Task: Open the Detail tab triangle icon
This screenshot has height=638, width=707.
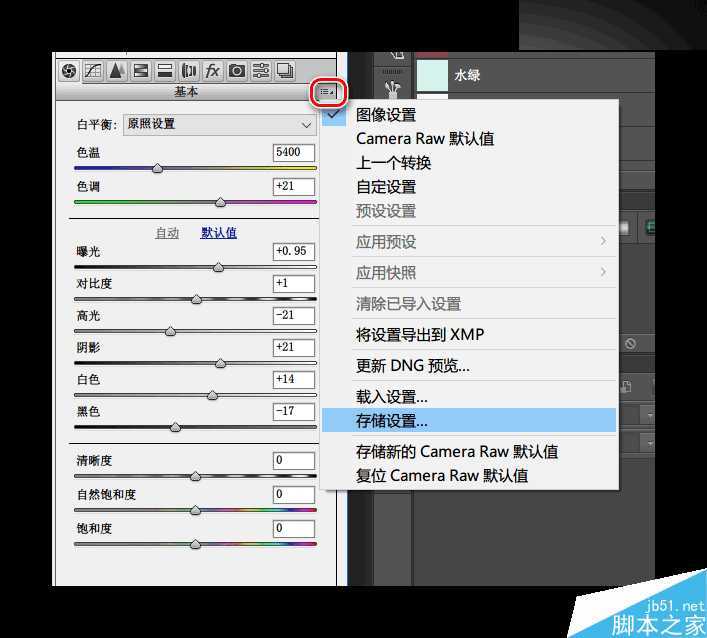Action: (117, 71)
